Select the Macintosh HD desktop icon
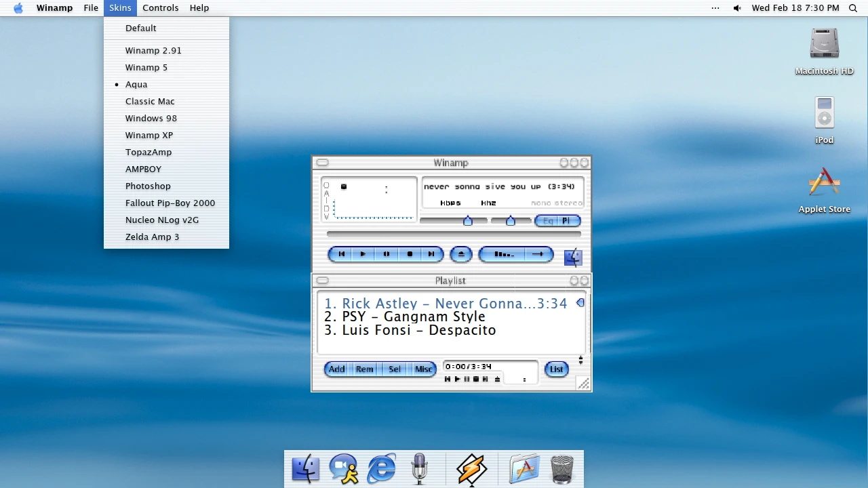 (825, 52)
